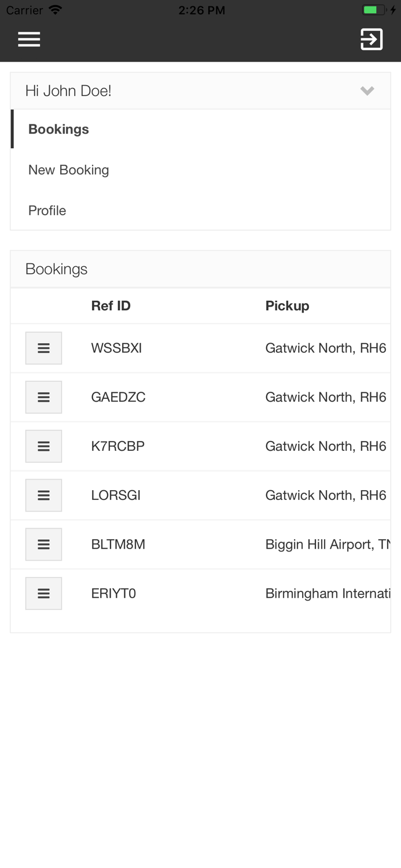Click the Ref ID column header
The image size is (401, 868).
(x=111, y=306)
